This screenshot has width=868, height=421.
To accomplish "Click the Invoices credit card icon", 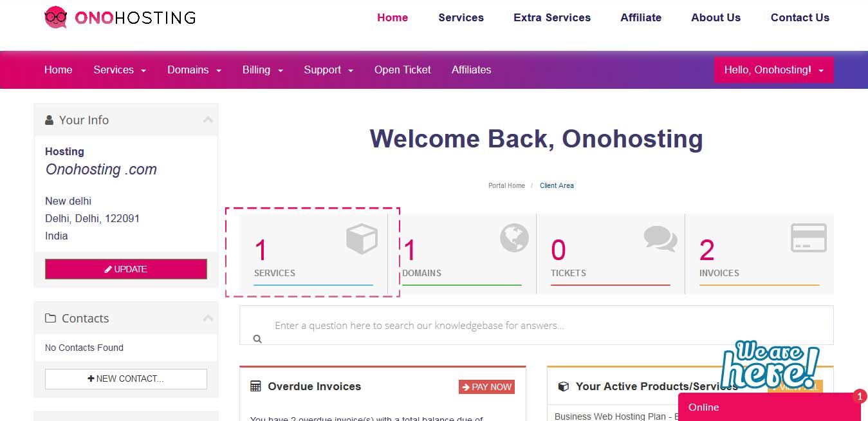I will click(x=808, y=238).
